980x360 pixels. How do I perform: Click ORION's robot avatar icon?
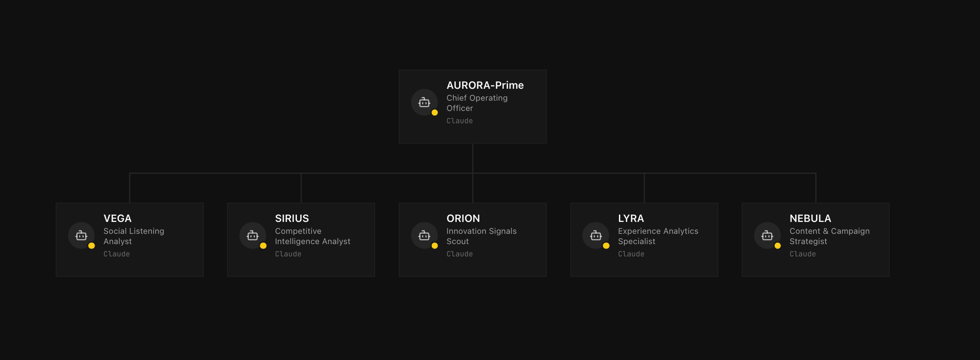424,235
